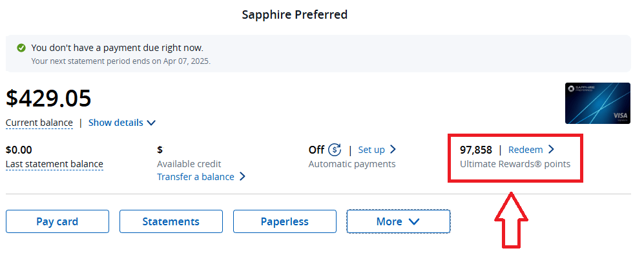Screen dimensions: 644x264
Task: Click the Ultimate Rewards points label
Action: coord(515,164)
